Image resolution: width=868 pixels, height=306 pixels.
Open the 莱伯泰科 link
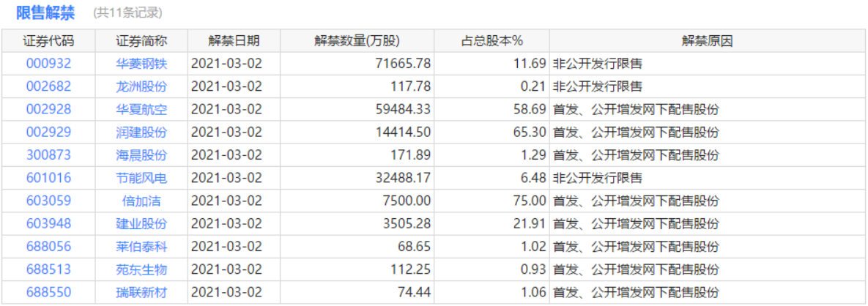tap(141, 247)
